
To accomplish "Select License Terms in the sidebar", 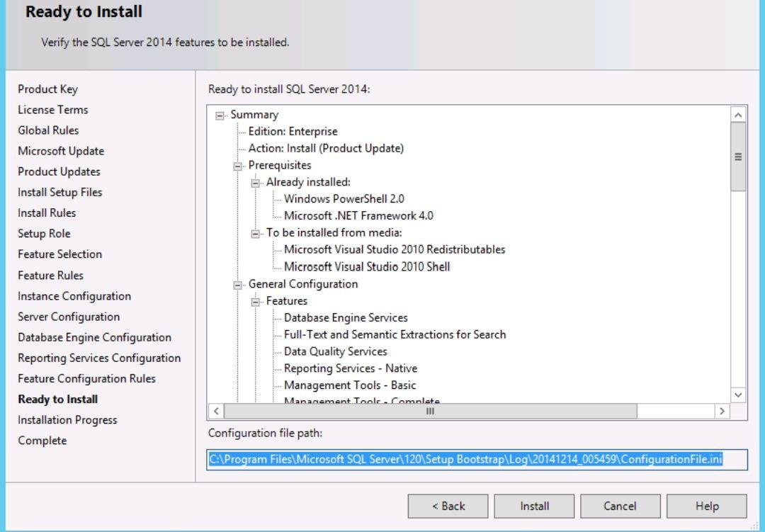I will [52, 110].
